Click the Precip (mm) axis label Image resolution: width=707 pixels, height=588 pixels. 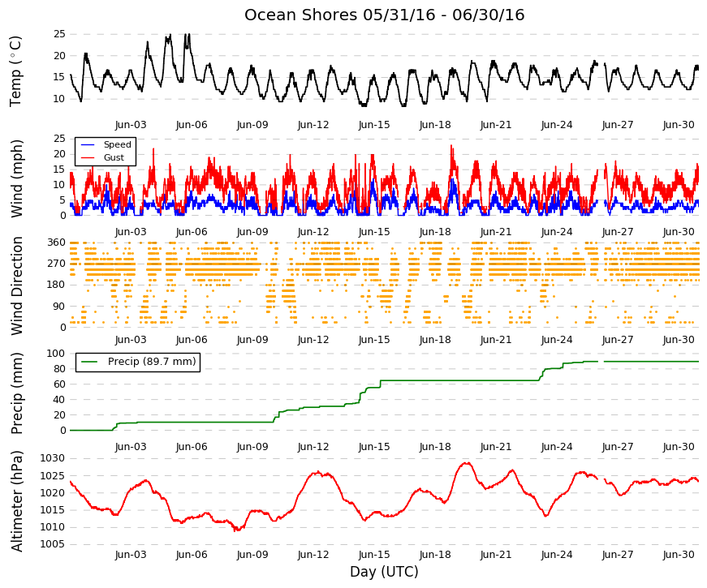click(16, 393)
